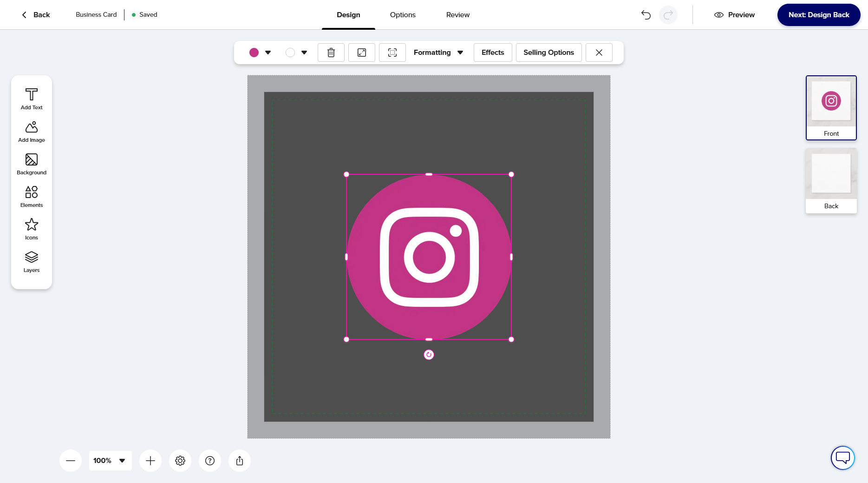
Task: Open the 100% zoom level dropdown
Action: pyautogui.click(x=111, y=461)
